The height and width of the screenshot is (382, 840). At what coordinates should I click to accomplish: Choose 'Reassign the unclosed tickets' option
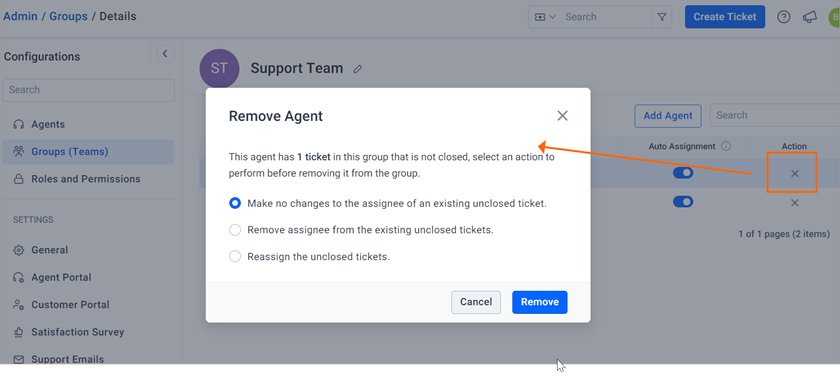tap(235, 257)
